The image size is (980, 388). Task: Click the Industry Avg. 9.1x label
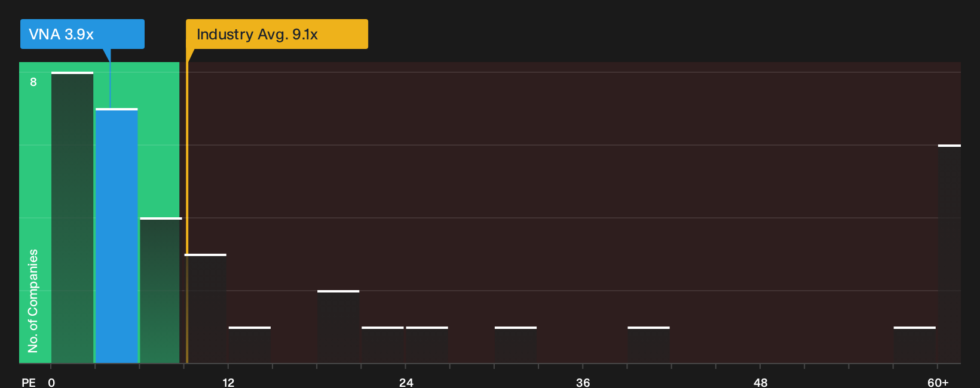277,34
